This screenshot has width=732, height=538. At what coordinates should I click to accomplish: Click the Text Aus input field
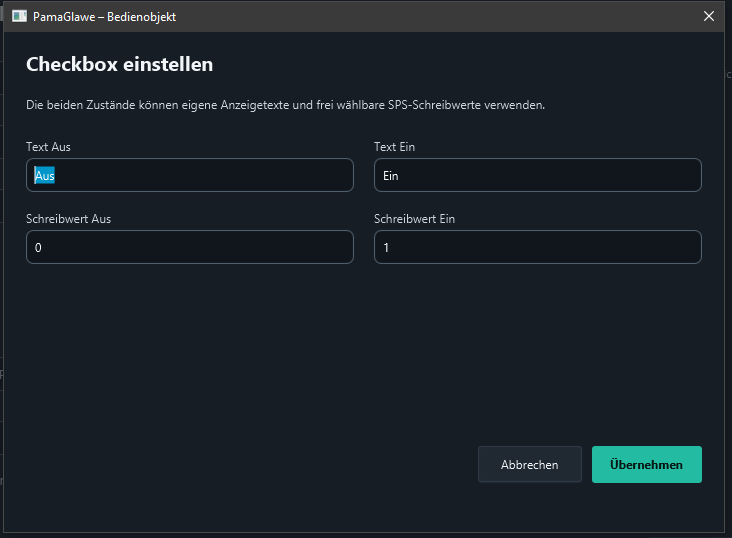point(190,175)
